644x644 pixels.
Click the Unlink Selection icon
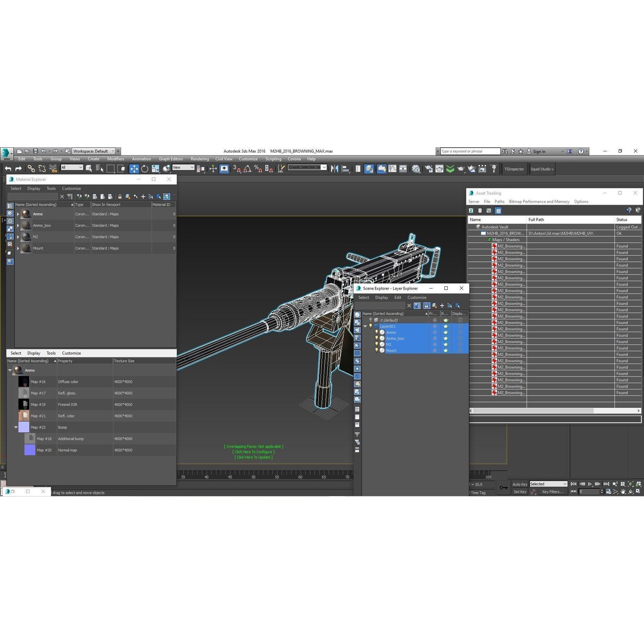(x=42, y=169)
